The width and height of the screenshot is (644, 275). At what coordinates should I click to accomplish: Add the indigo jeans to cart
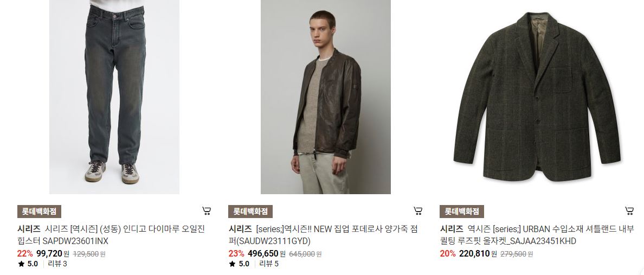tap(207, 212)
